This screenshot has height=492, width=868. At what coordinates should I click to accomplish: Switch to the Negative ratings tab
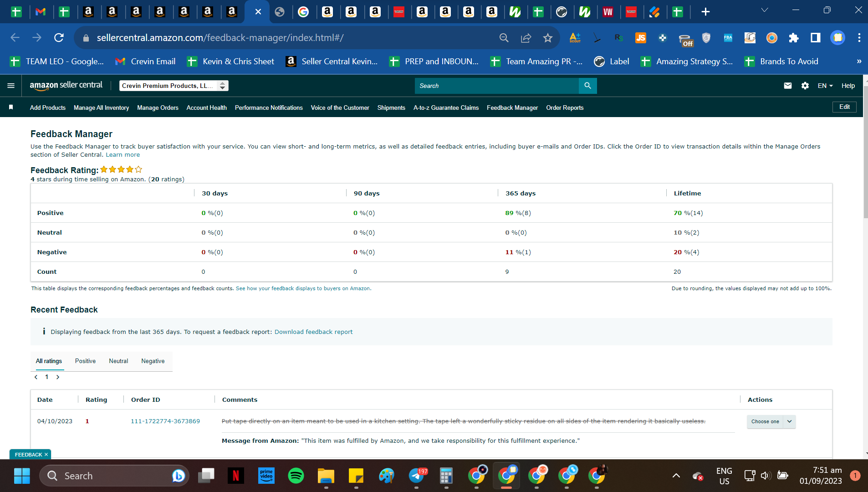(153, 361)
